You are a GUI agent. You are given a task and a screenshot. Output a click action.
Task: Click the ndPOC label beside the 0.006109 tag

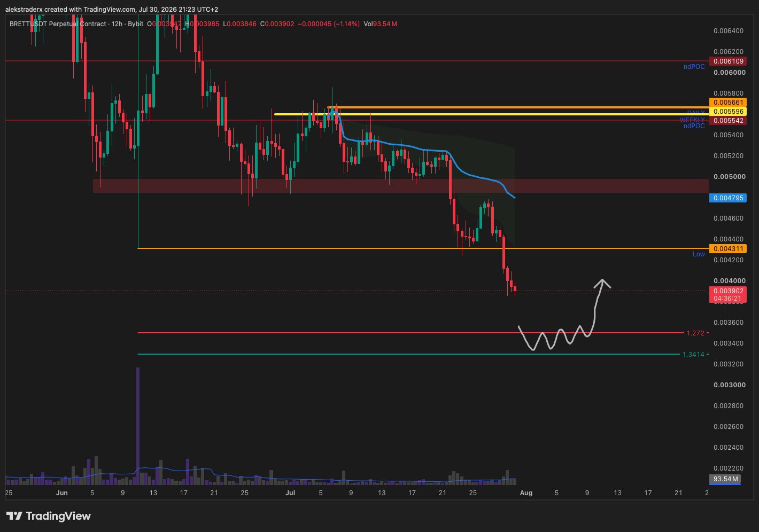click(x=694, y=67)
